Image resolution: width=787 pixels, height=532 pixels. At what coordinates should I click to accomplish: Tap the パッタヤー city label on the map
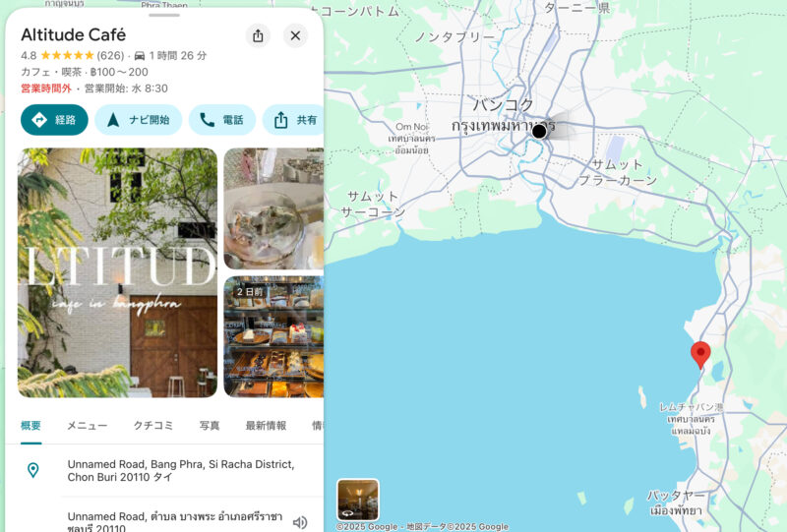coord(676,496)
